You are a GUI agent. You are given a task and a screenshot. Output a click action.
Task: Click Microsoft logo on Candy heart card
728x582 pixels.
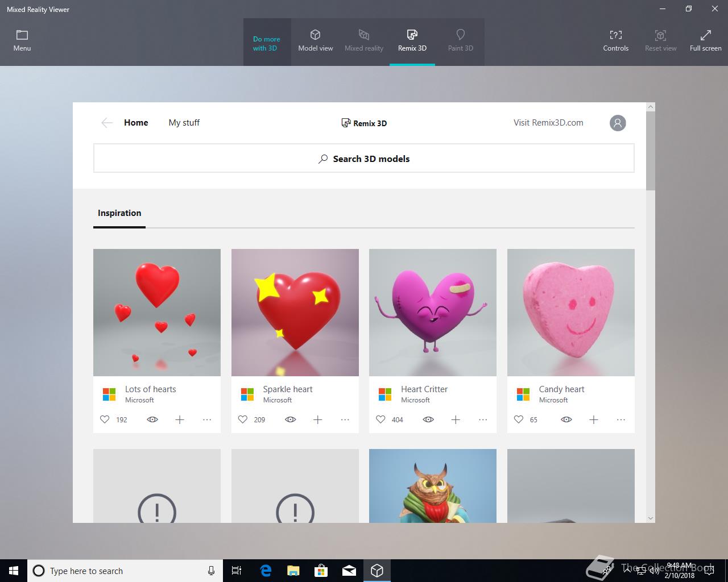(523, 394)
